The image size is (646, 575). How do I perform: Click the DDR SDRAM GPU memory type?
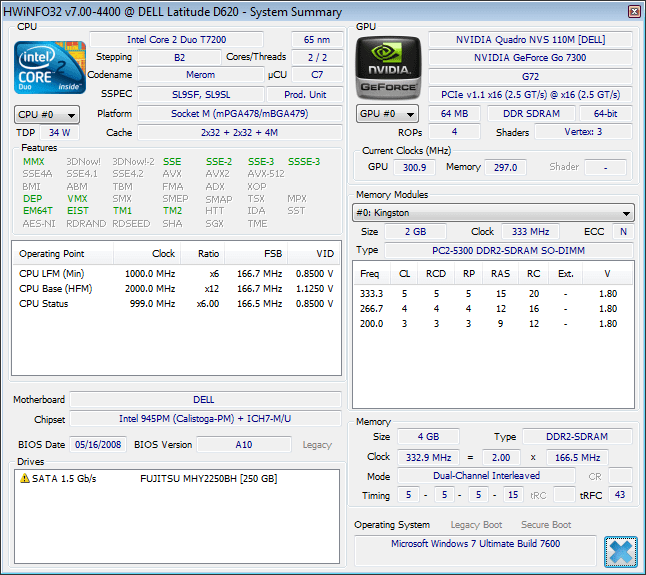(531, 114)
